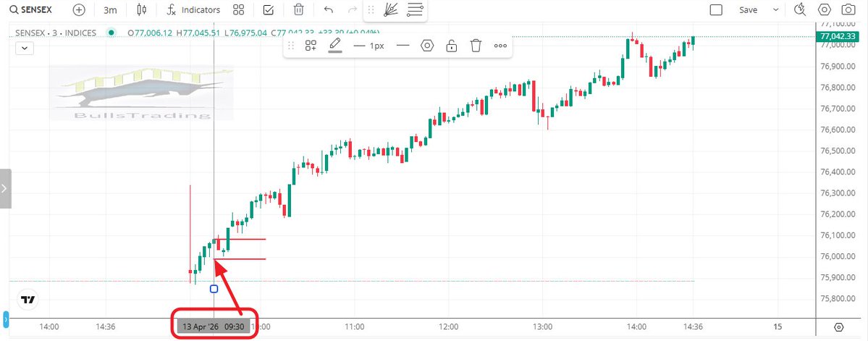Take a chart snapshot with camera icon
The height and width of the screenshot is (341, 868).
848,9
